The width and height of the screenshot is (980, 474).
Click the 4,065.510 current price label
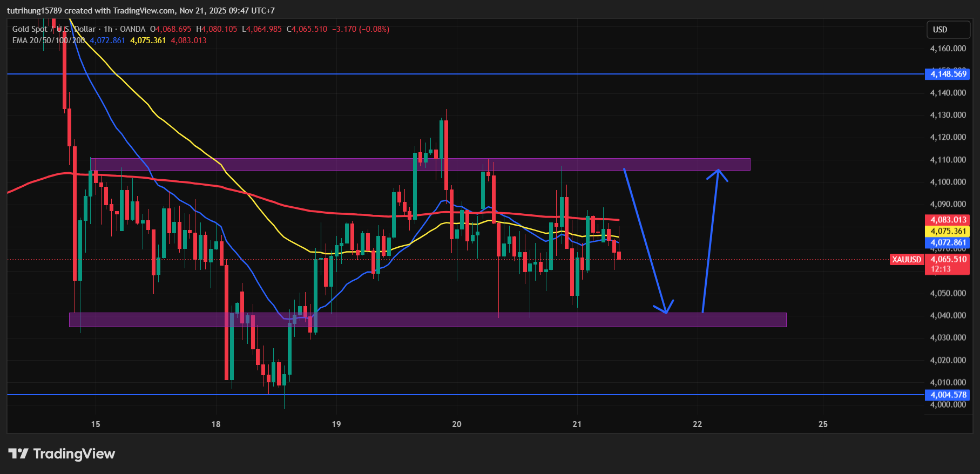[x=948, y=260]
